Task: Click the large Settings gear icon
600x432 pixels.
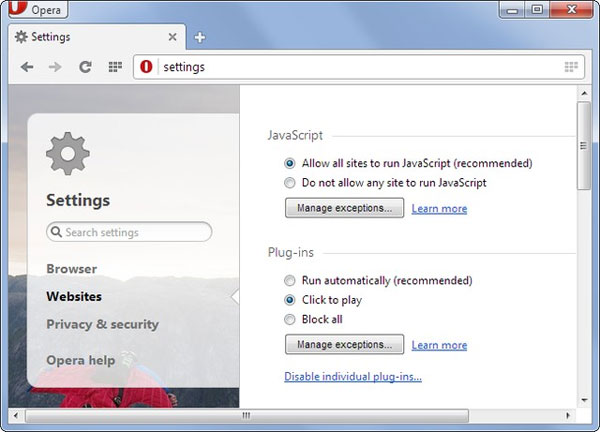Action: tap(68, 153)
